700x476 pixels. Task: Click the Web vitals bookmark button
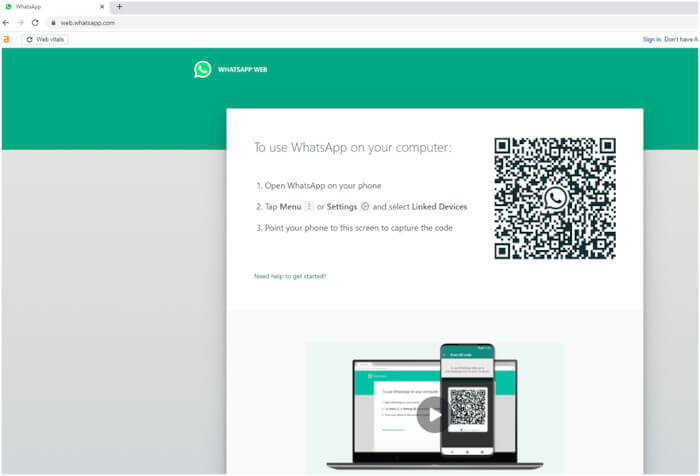[45, 39]
